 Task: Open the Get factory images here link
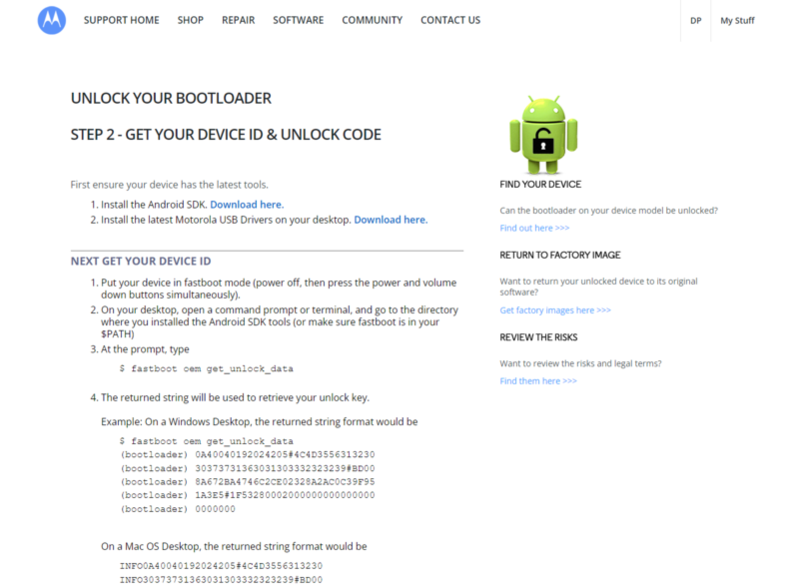click(x=555, y=310)
